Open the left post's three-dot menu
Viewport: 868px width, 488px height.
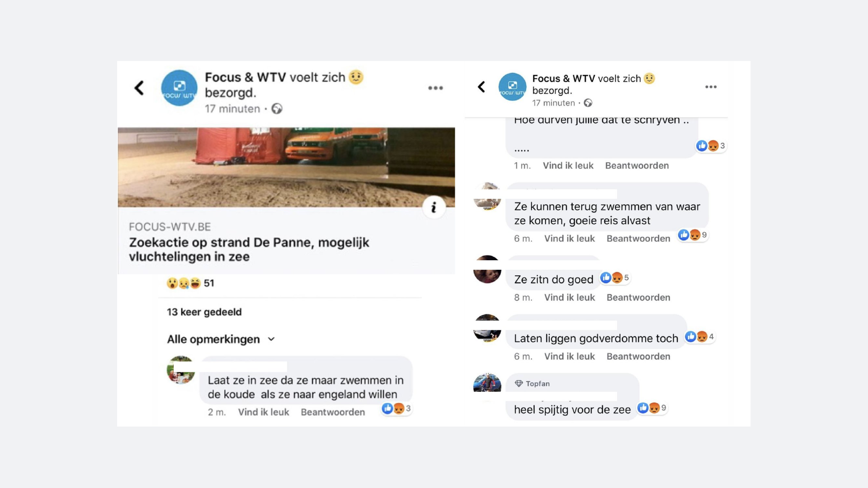coord(435,88)
